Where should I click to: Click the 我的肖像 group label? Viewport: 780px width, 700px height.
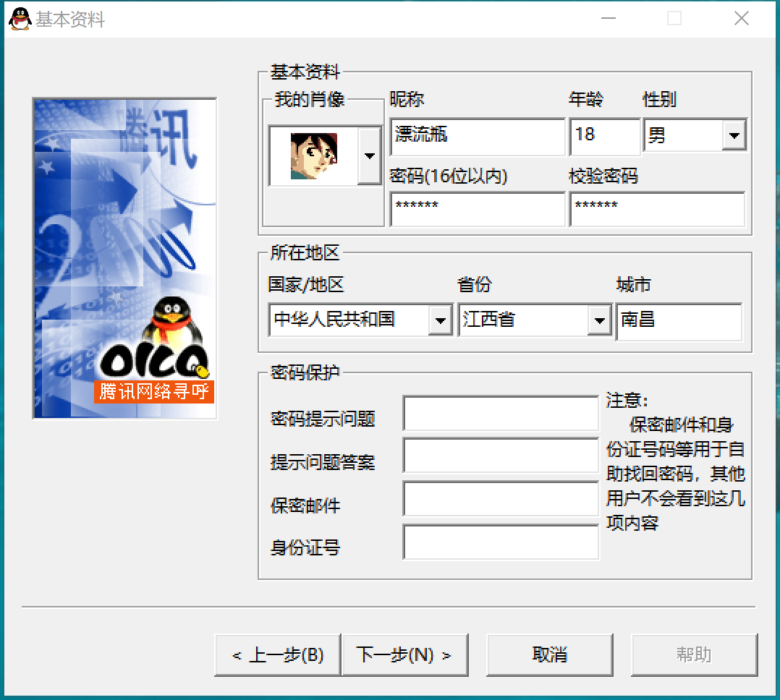pos(310,100)
